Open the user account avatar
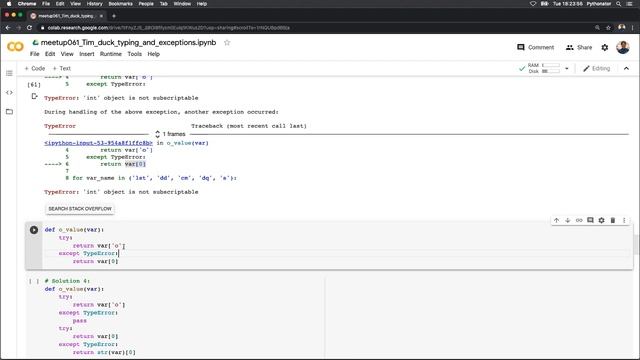 pyautogui.click(x=622, y=47)
